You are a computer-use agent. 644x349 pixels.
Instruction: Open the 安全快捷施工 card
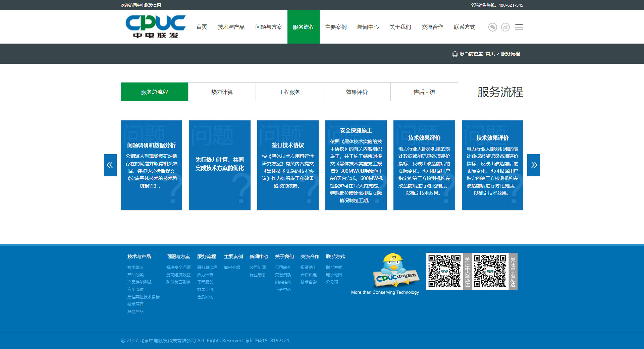coord(356,165)
